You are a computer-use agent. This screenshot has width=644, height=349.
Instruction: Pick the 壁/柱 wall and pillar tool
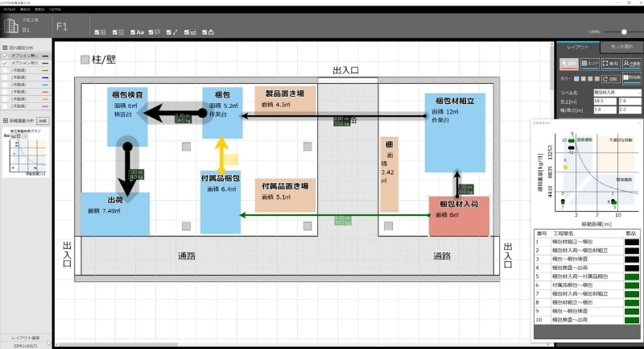pyautogui.click(x=609, y=64)
